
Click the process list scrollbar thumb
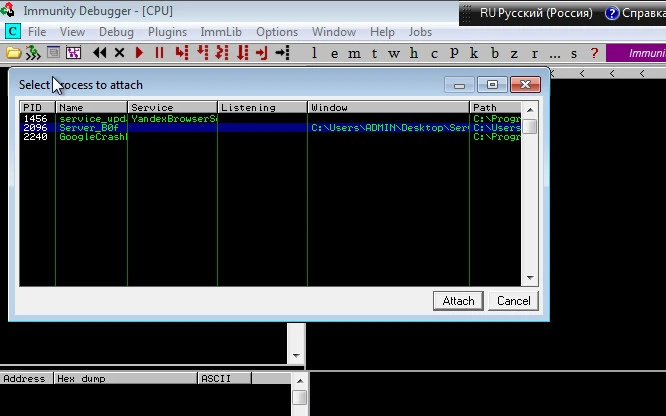(x=530, y=126)
